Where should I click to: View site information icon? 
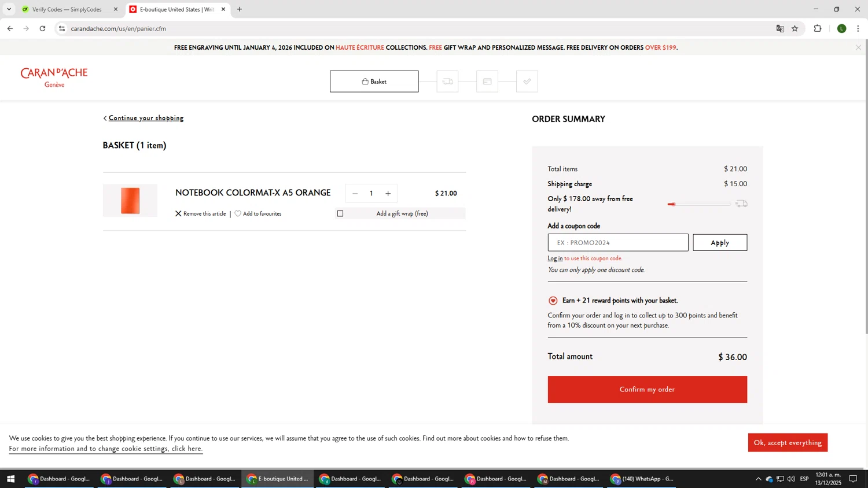click(x=62, y=28)
